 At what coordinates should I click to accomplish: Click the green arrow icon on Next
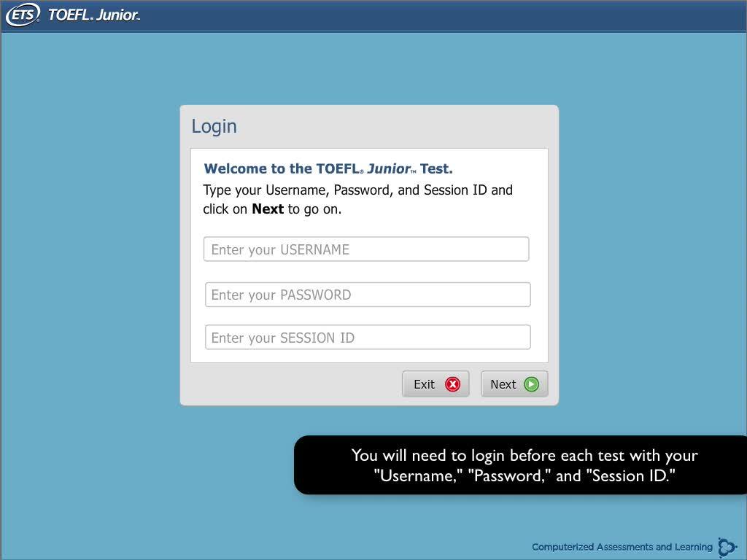coord(531,384)
